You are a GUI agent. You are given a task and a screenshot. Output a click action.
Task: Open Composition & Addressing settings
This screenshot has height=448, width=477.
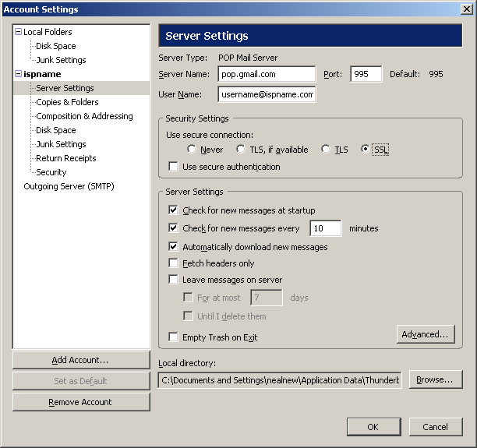point(84,116)
